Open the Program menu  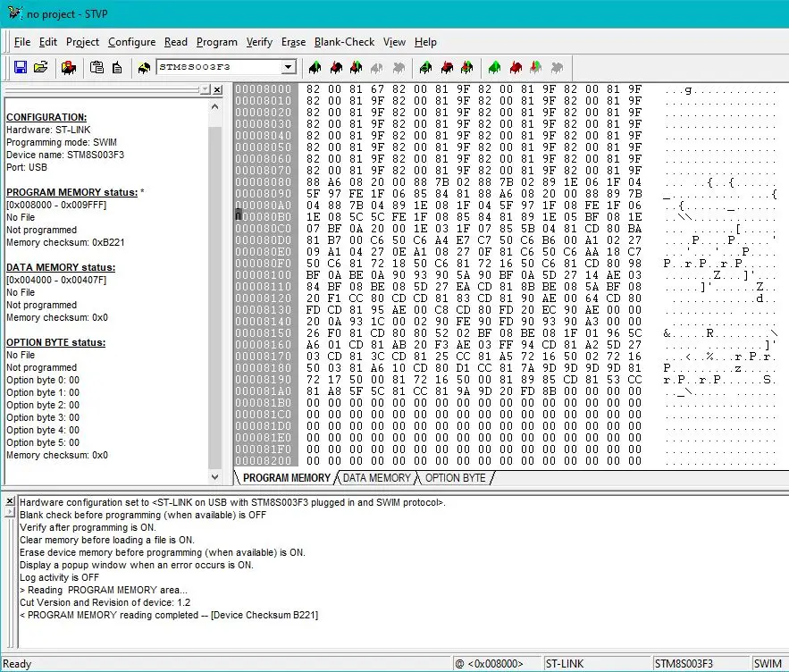pos(217,42)
